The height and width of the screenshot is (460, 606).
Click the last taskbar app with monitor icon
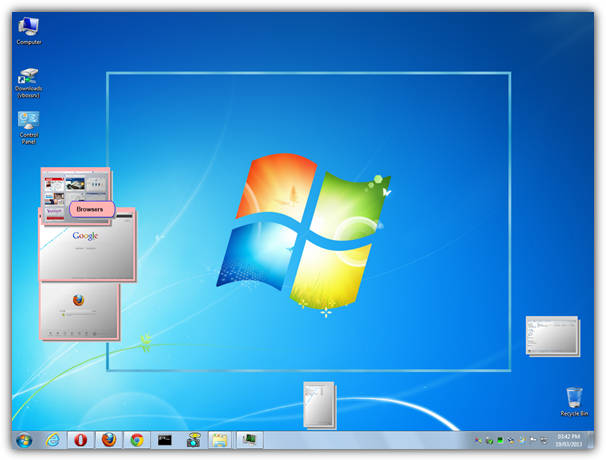point(249,439)
